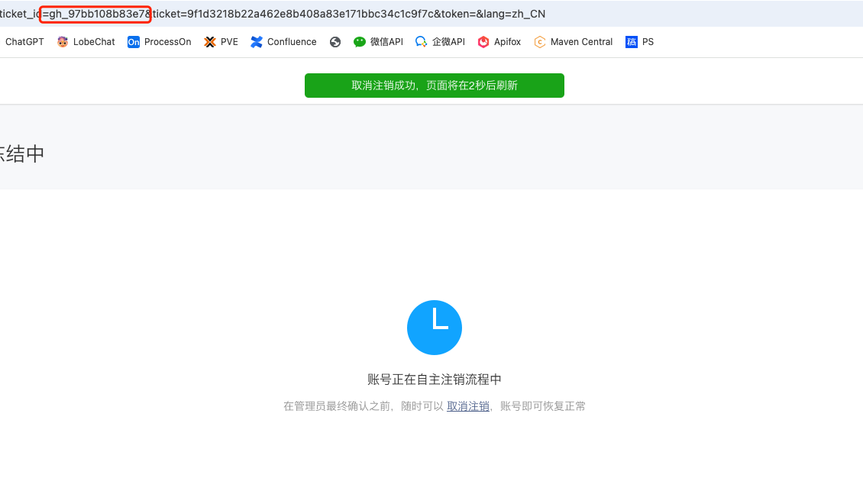The image size is (863, 504).
Task: Click the 账号正在自主注销流程中 heading
Action: [x=435, y=379]
